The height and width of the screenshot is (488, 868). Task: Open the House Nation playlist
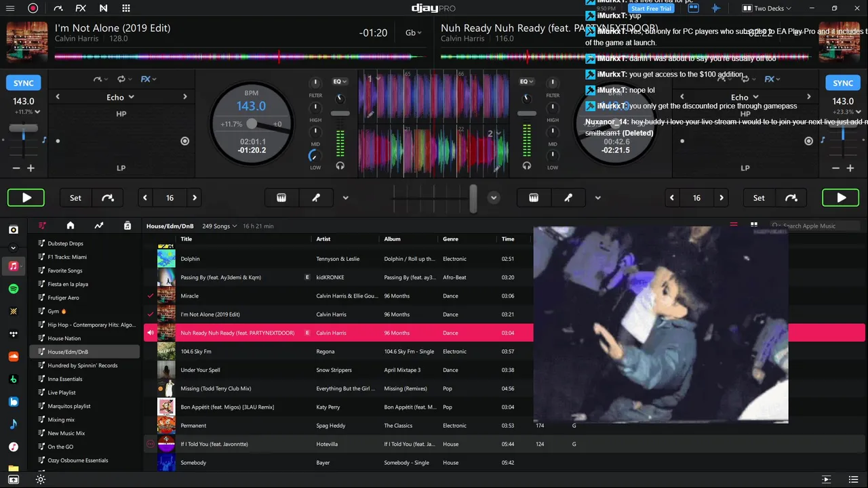coord(64,338)
